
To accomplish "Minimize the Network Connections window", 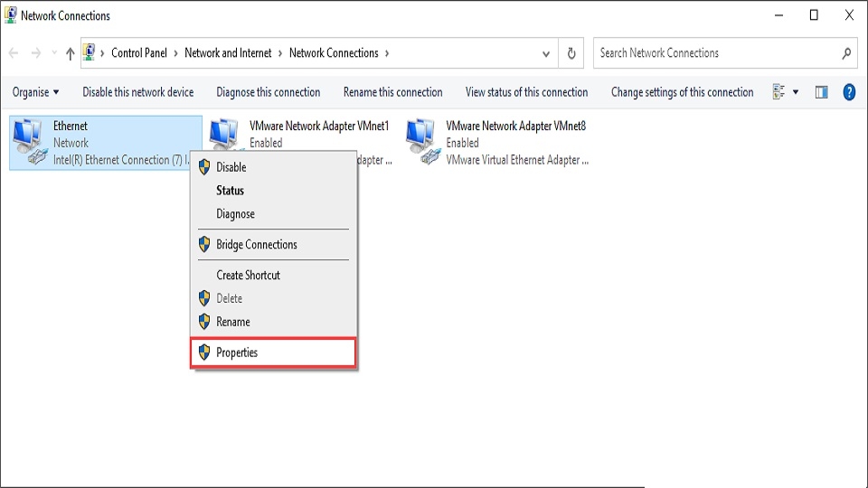I will 778,15.
